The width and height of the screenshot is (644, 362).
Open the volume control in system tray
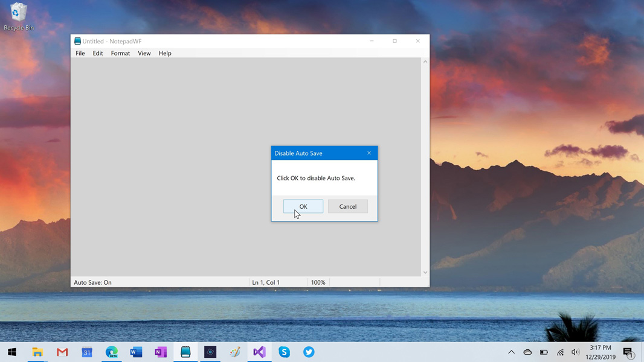[x=575, y=352]
